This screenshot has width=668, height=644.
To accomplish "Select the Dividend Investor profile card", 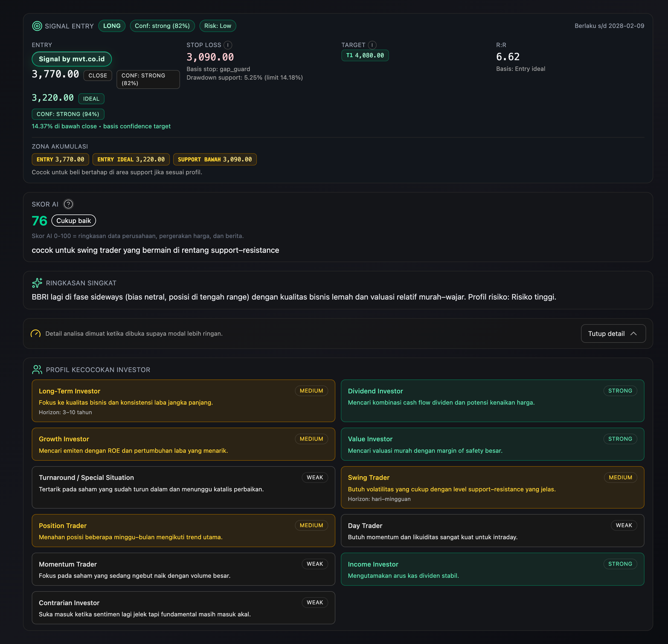I will click(x=492, y=401).
